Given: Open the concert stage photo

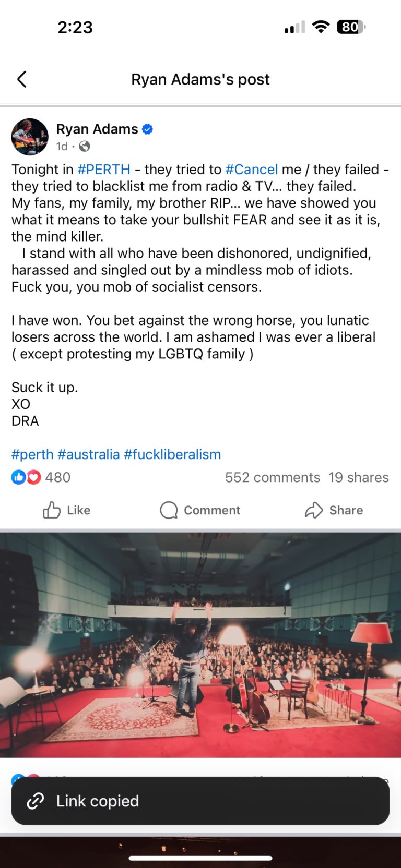Looking at the screenshot, I should click(x=200, y=645).
